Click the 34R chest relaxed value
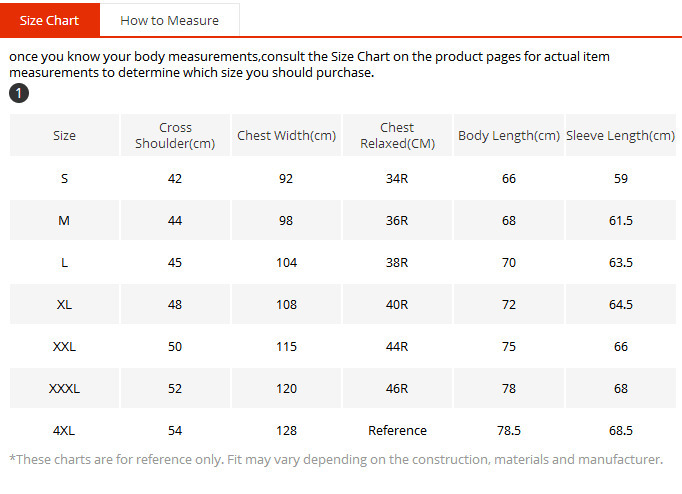 [397, 179]
